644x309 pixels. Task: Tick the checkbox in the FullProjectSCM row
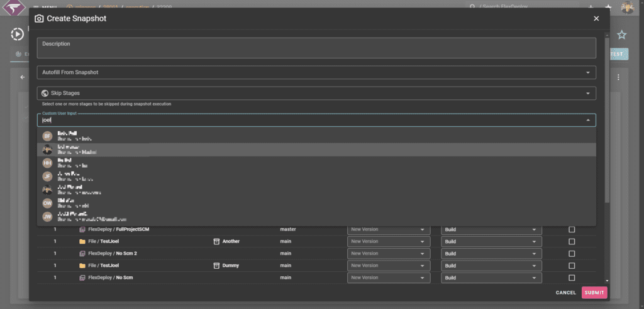[572, 229]
